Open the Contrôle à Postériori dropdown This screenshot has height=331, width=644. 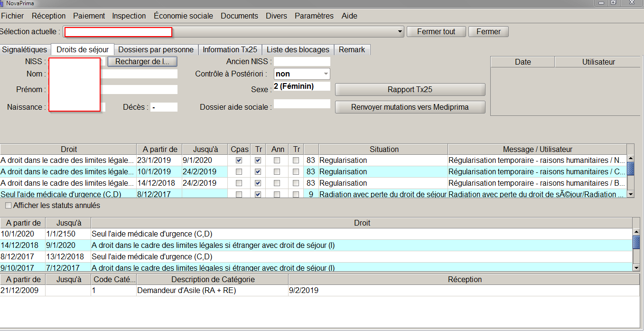click(326, 74)
